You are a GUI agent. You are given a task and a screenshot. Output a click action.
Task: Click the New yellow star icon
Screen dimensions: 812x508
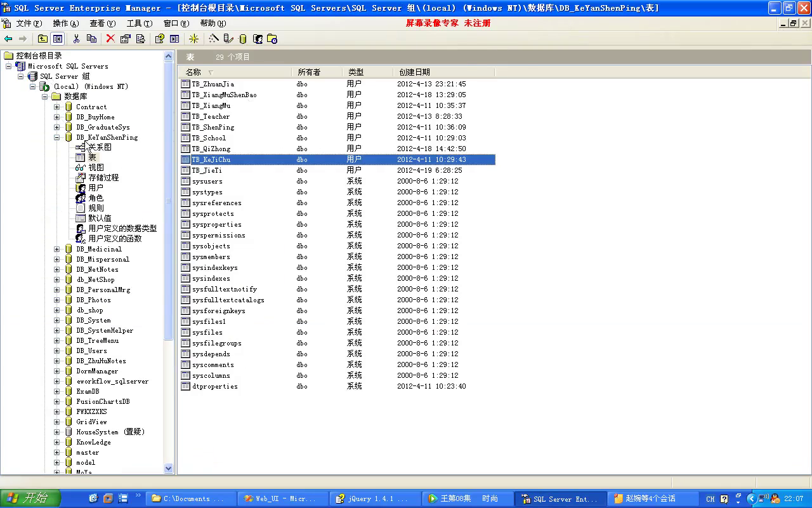[x=194, y=39]
